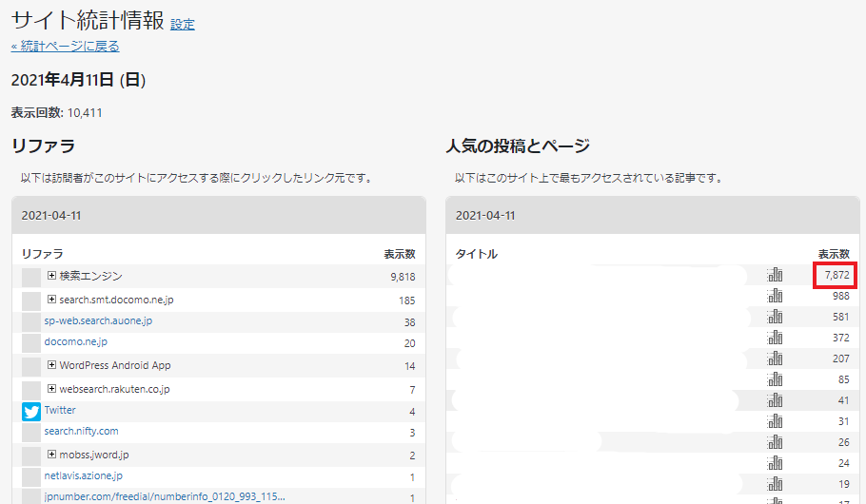Click the Twitter bird icon in referrers
Screen dimensions: 866x504
point(31,412)
